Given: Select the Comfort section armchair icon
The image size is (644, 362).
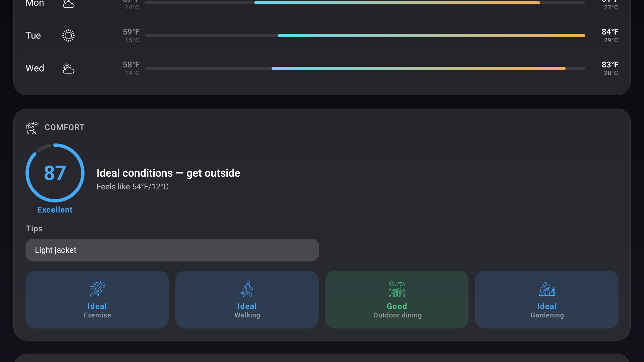Looking at the screenshot, I should pos(32,128).
